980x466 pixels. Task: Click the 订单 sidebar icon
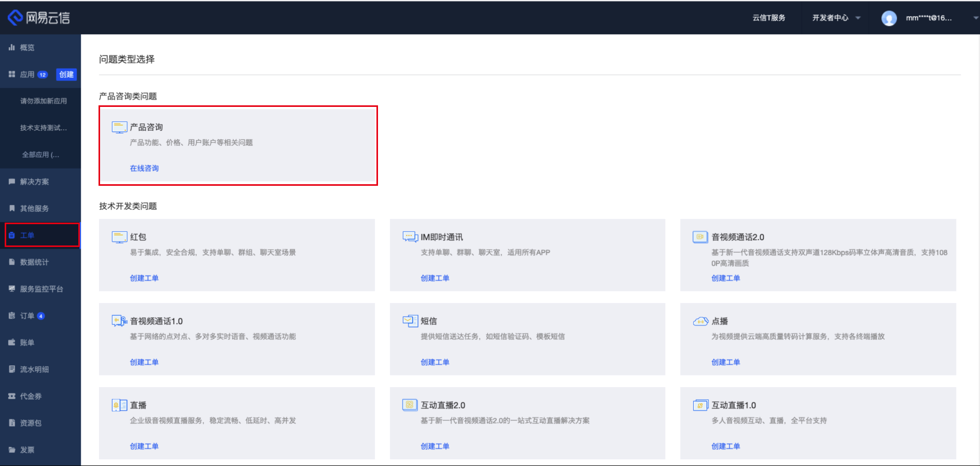click(11, 316)
